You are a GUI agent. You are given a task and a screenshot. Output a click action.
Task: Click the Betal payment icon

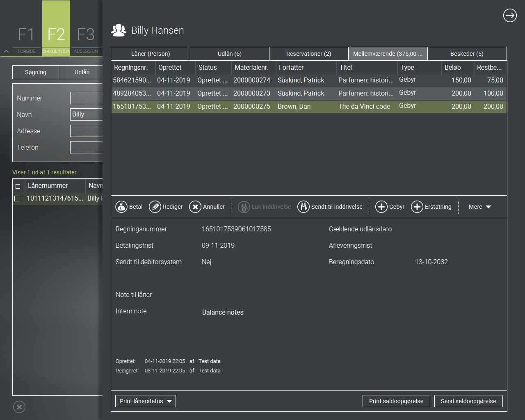[x=121, y=207]
